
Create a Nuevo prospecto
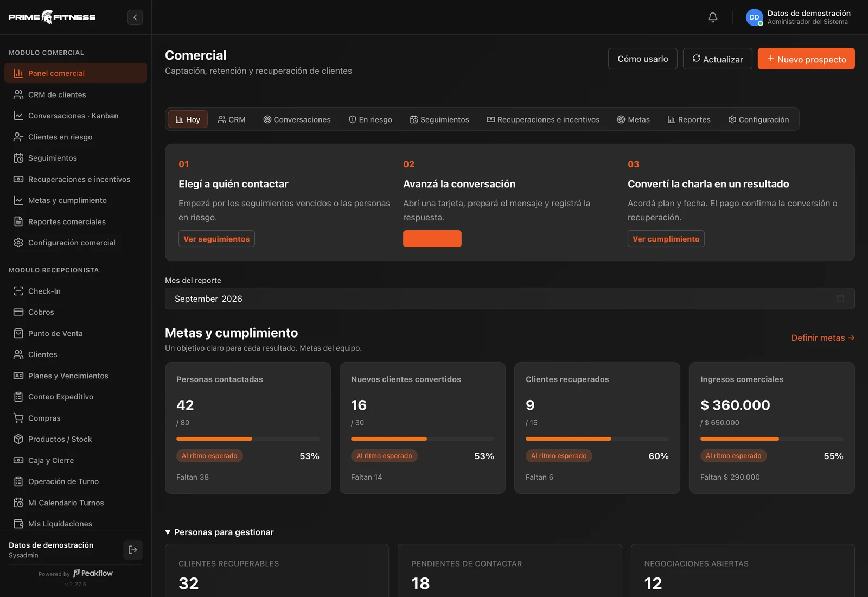click(x=806, y=59)
